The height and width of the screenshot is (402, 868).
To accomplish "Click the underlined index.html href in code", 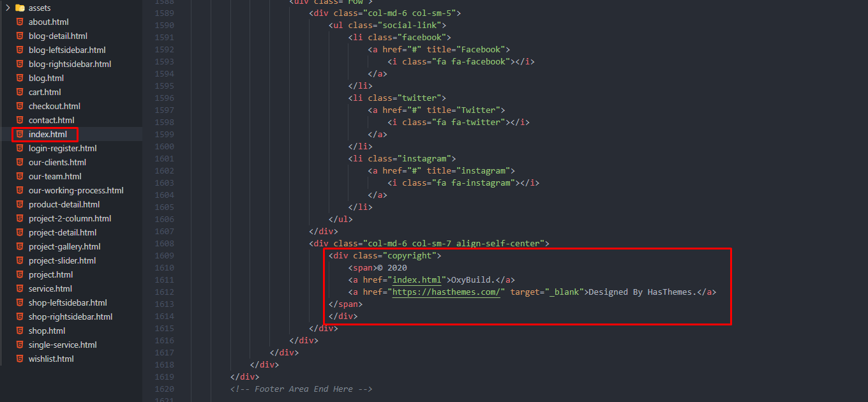I will (x=416, y=279).
